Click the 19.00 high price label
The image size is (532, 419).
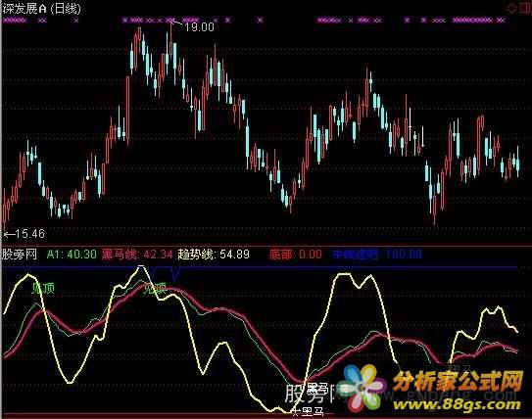(x=199, y=26)
